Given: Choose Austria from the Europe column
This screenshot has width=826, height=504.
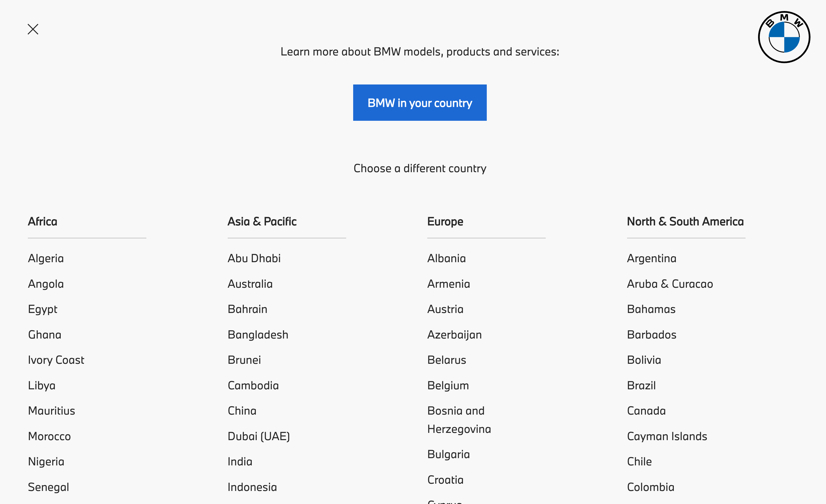Looking at the screenshot, I should (x=446, y=309).
